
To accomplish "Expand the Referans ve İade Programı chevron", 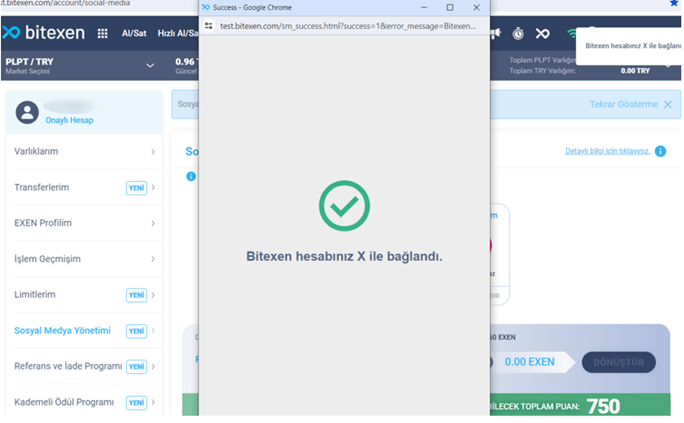I will coord(153,366).
